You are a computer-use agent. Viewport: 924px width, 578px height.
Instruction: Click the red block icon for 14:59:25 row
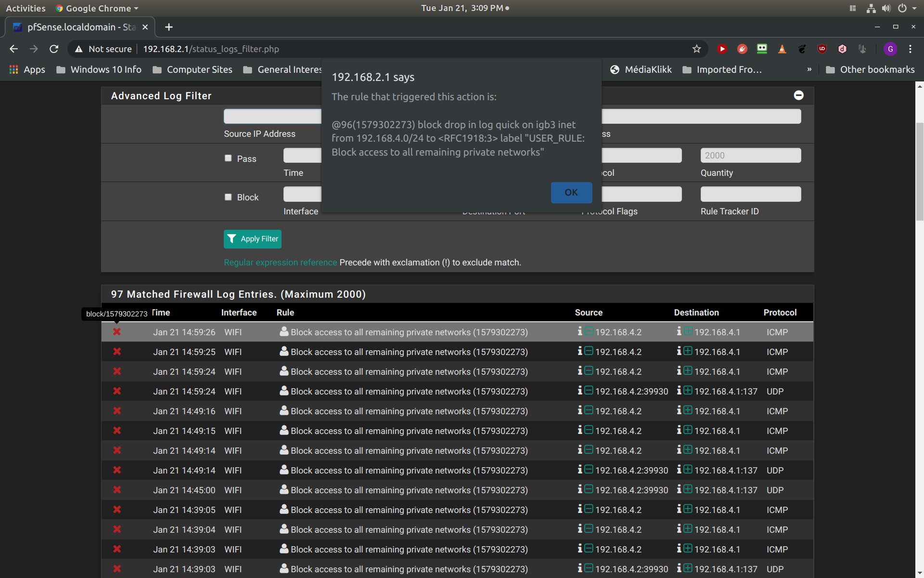117,352
